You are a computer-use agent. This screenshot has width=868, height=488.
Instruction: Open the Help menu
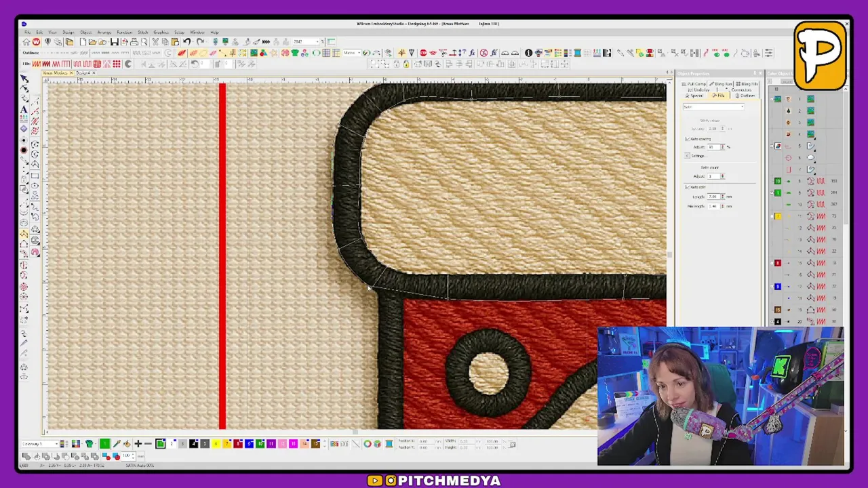coord(214,33)
